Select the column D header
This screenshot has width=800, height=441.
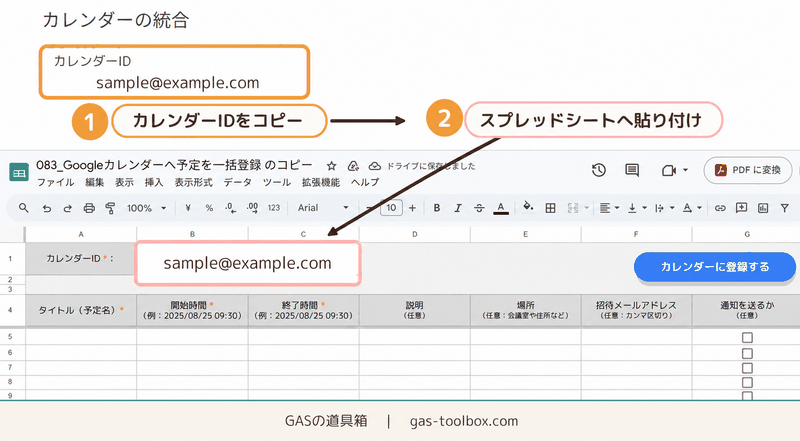pos(415,234)
